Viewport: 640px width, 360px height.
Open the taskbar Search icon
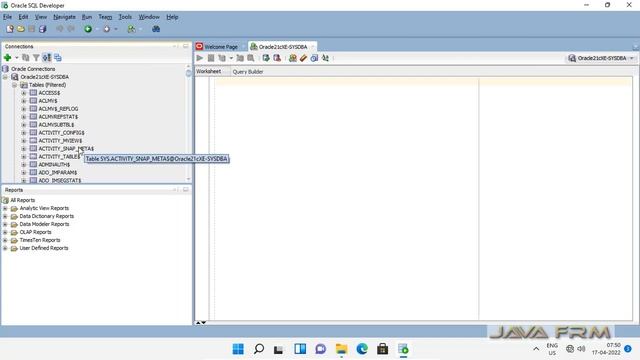[x=259, y=349]
